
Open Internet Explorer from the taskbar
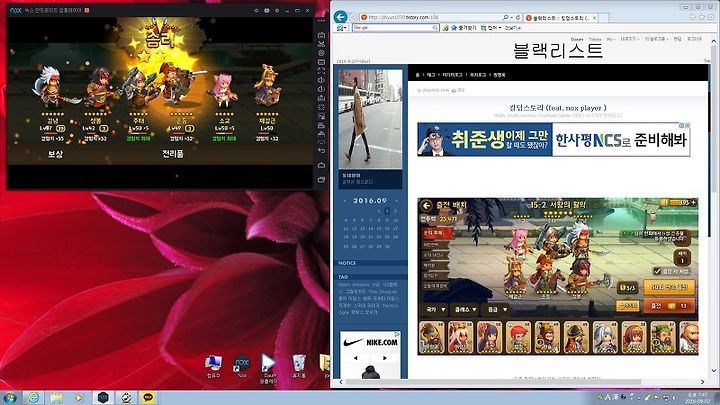click(x=34, y=398)
